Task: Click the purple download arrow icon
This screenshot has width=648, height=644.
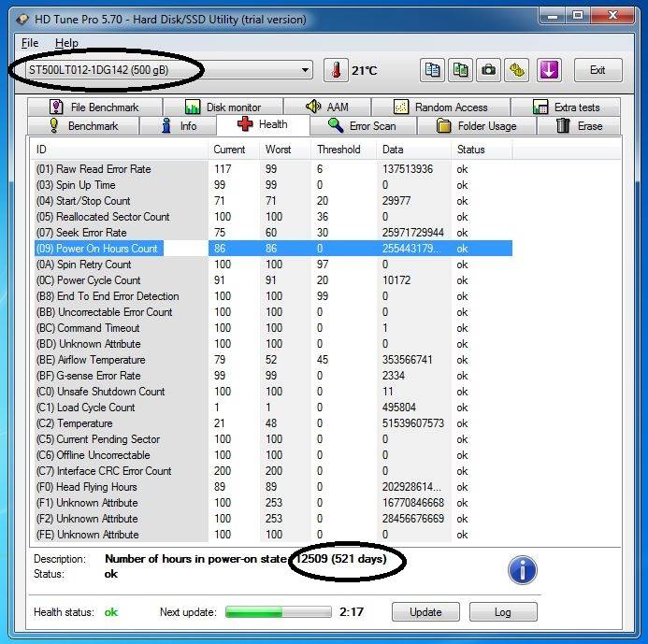Action: (x=549, y=70)
